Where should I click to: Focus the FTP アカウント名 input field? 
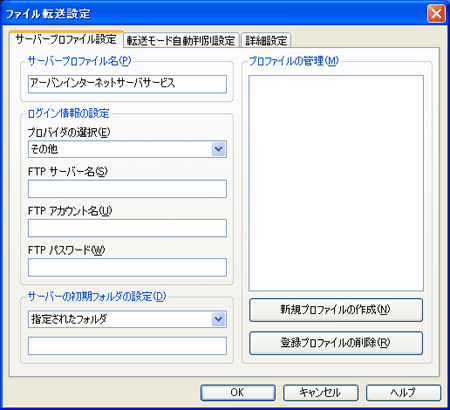tap(127, 228)
